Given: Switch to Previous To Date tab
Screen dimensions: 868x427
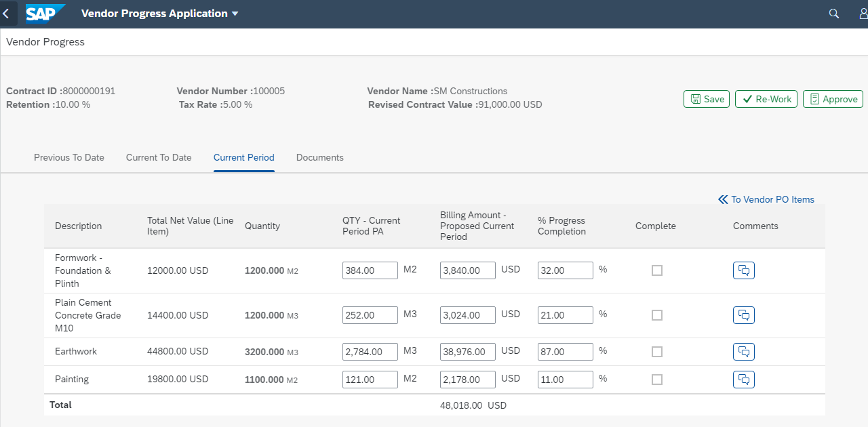Looking at the screenshot, I should (69, 157).
